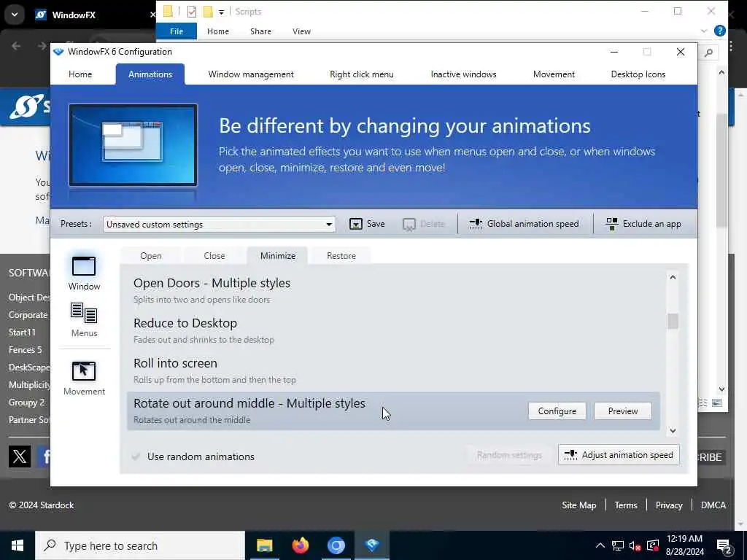747x560 pixels.
Task: Click the Minimize animation sub-tab
Action: pos(278,256)
